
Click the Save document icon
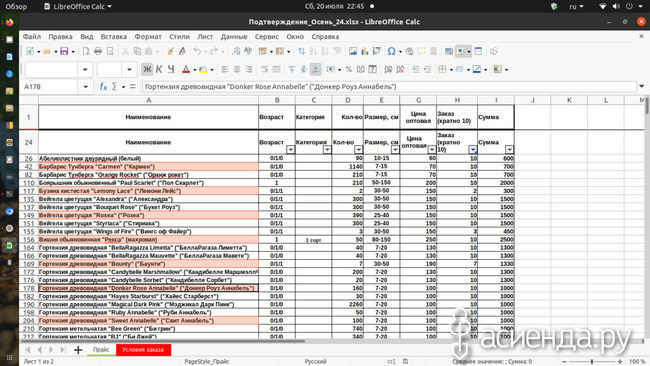coord(64,51)
